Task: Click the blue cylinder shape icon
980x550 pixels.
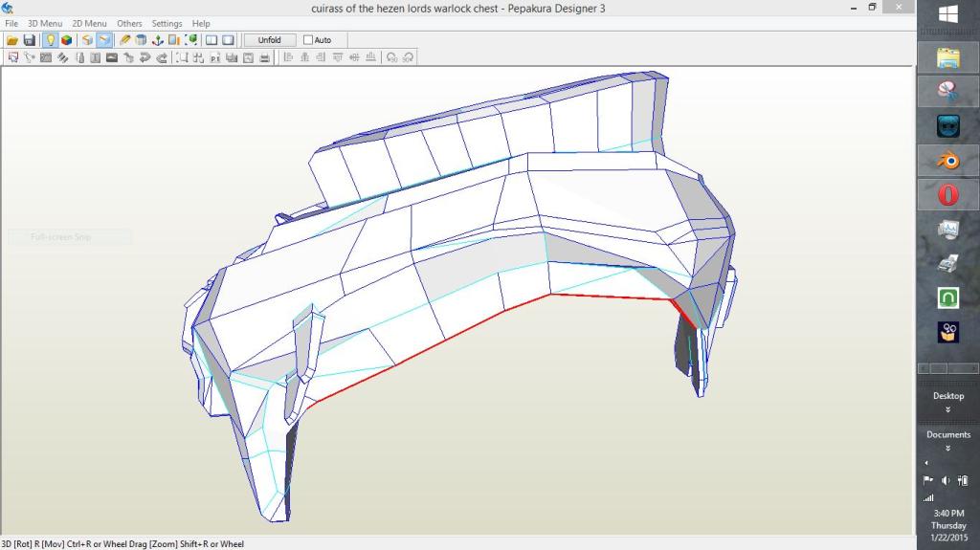Action: 142,40
